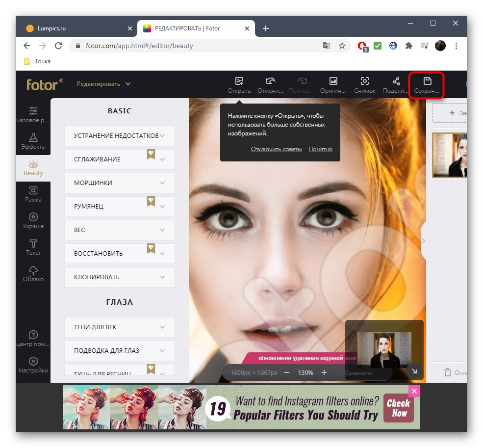Viewport: 483px width, 448px height.
Task: Expand the КЛОНИРОВАТЬ option
Action: tap(120, 277)
